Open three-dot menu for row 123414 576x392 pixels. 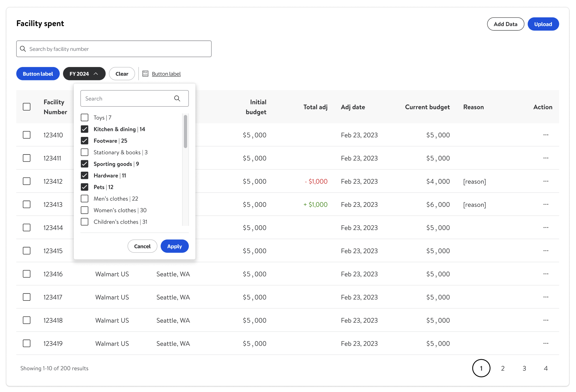click(x=545, y=228)
